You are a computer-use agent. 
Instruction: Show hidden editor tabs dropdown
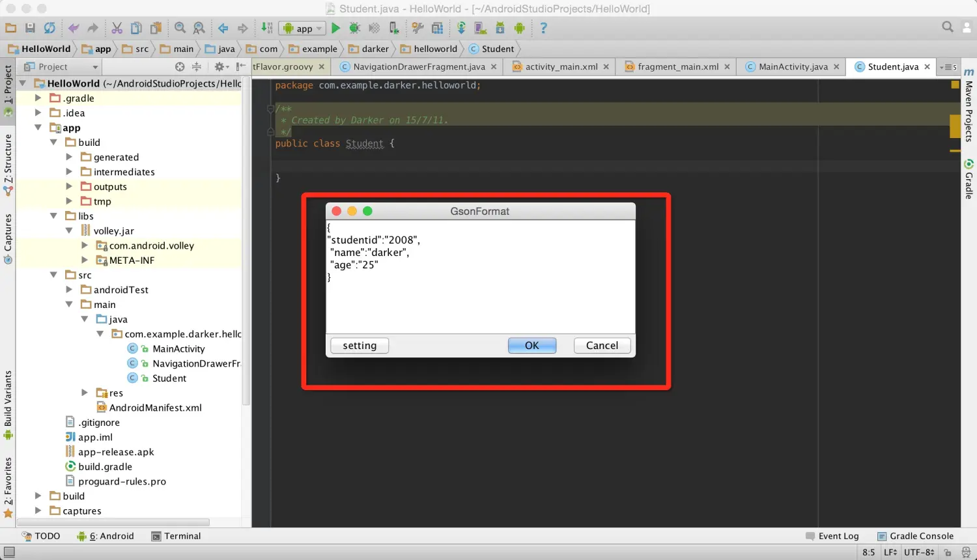tap(948, 67)
